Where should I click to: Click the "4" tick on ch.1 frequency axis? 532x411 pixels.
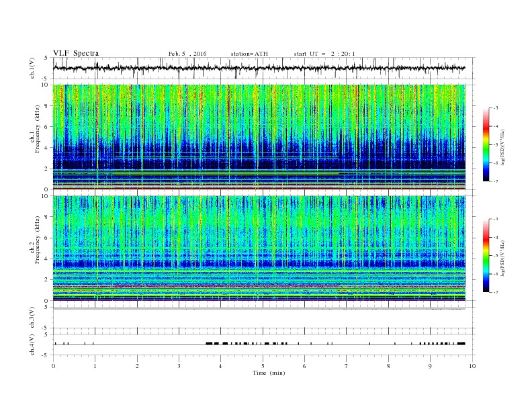point(47,148)
